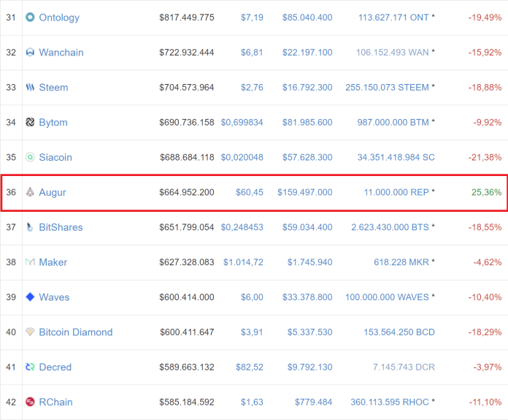Click Ontology volume $85.040.400
This screenshot has width=508, height=420.
(x=307, y=18)
